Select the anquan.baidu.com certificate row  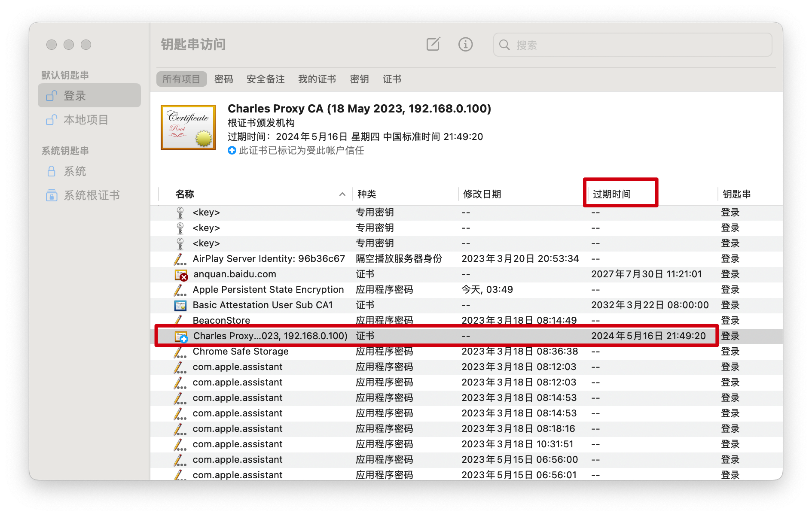pyautogui.click(x=467, y=274)
